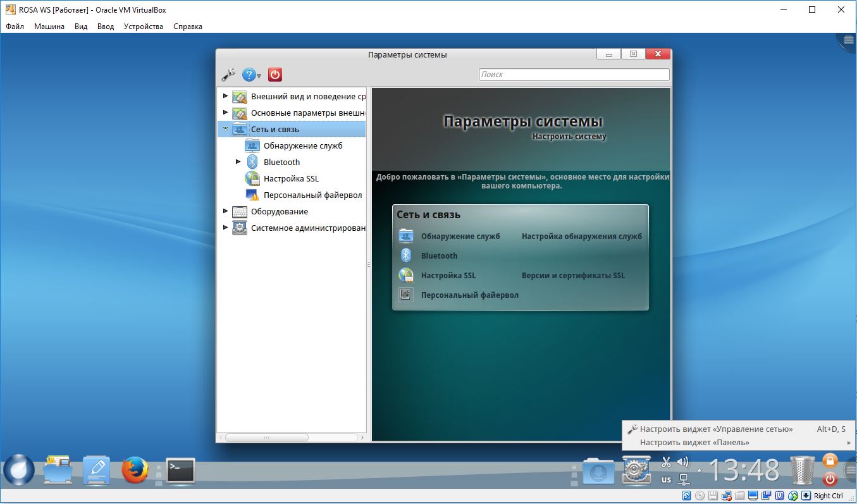
Task: Expand the Оборудование category arrow
Action: [226, 211]
